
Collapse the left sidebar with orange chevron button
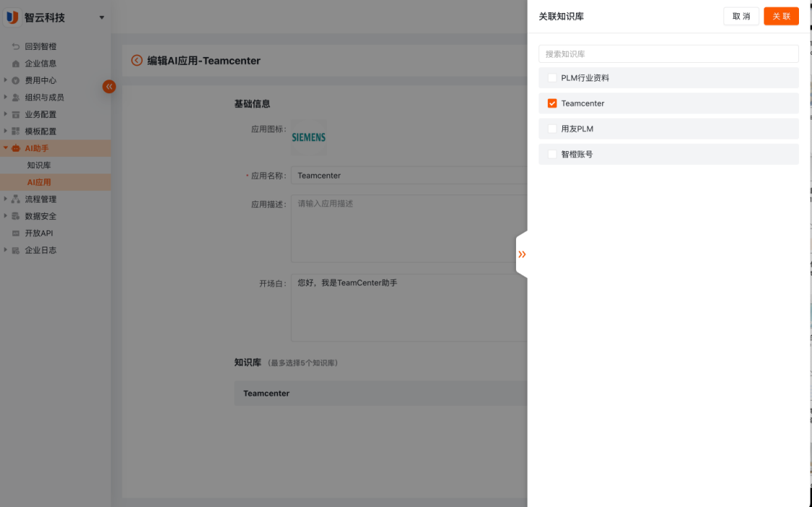click(109, 86)
